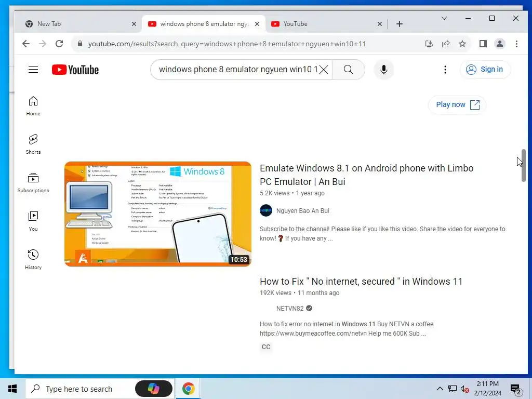
Task: Open the network tray icon
Action: [453, 389]
